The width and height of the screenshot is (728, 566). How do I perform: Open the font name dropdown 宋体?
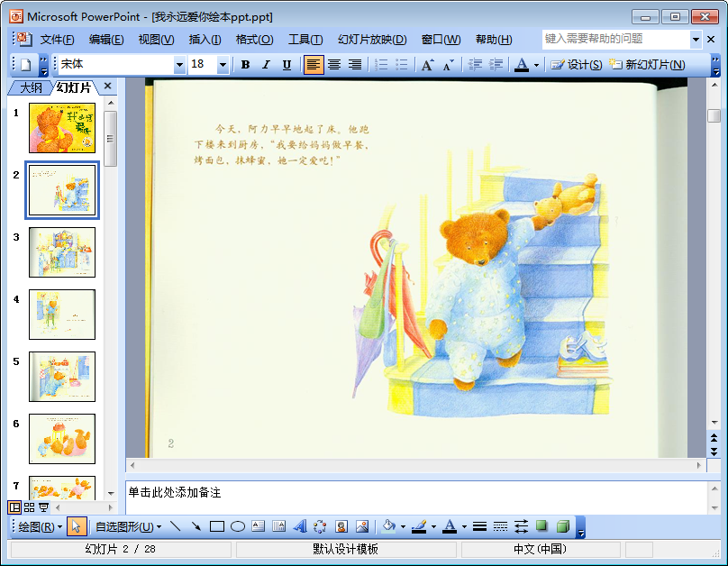coord(179,65)
